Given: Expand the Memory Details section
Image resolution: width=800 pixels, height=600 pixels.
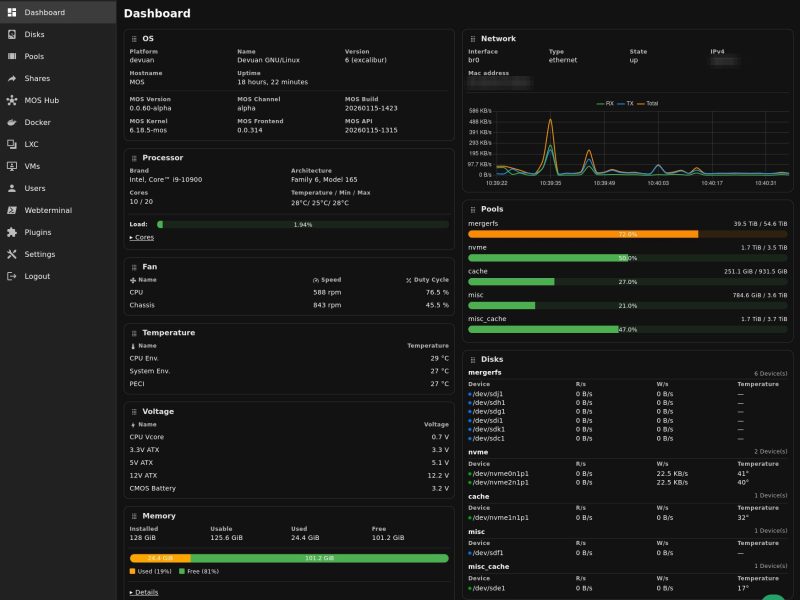Looking at the screenshot, I should click(144, 592).
